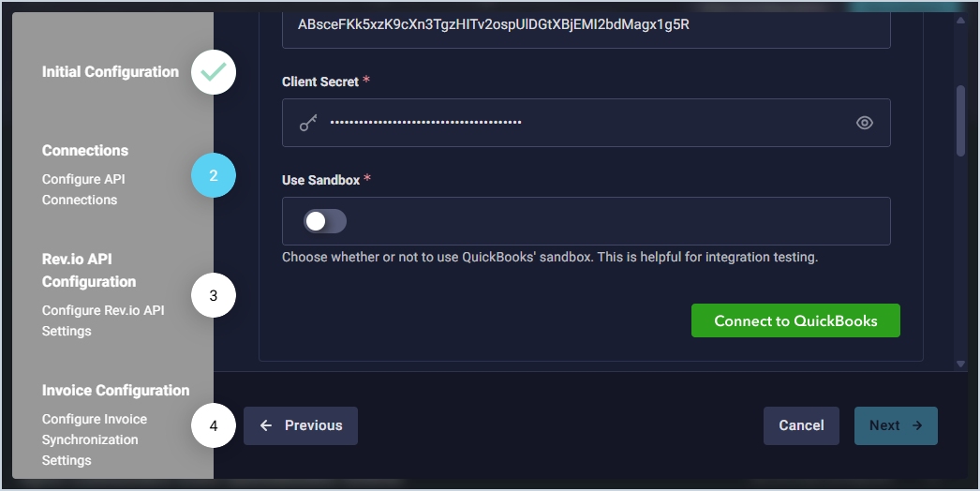Open the Invoice Configuration step
Screen dimensions: 980x491
tap(115, 391)
